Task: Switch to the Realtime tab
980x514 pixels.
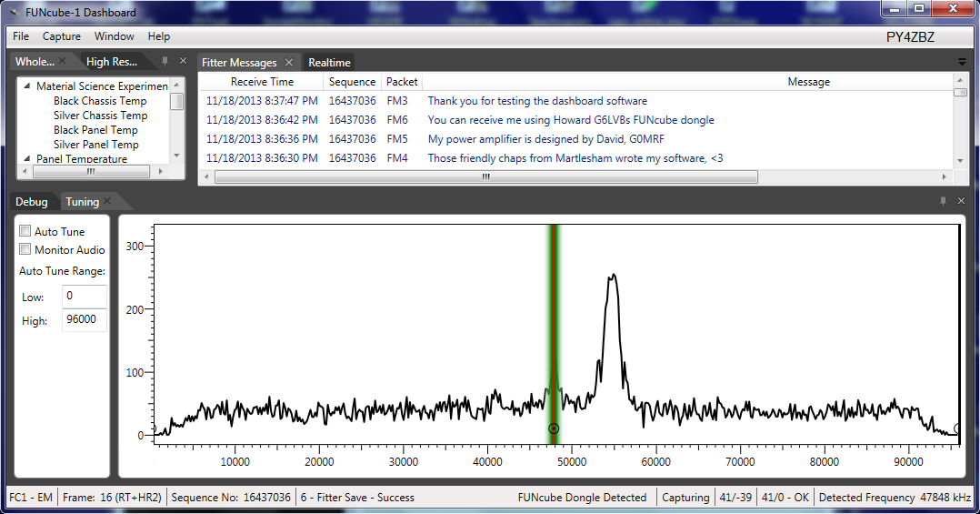Action: (x=329, y=63)
